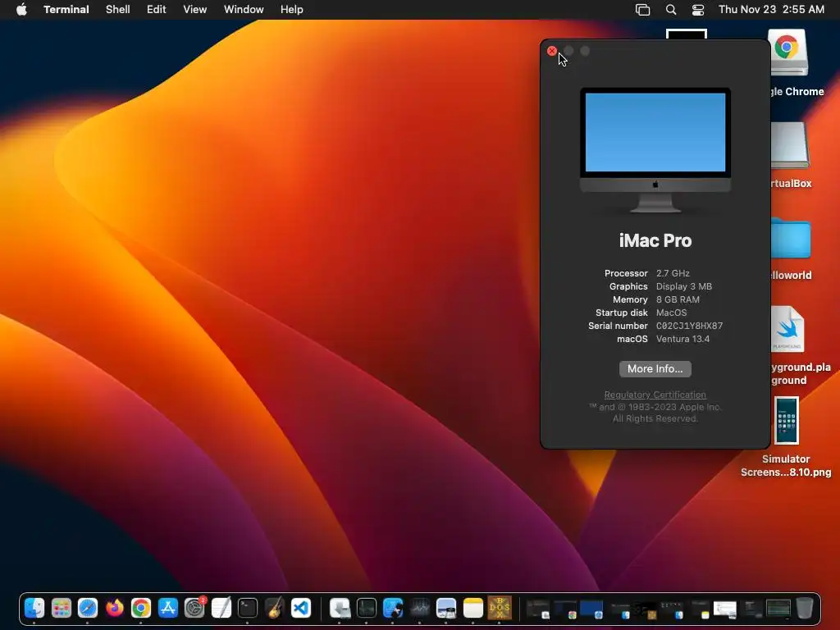Screen dimensions: 840x630
Task: Open the Trash in the Dock
Action: pyautogui.click(x=805, y=608)
